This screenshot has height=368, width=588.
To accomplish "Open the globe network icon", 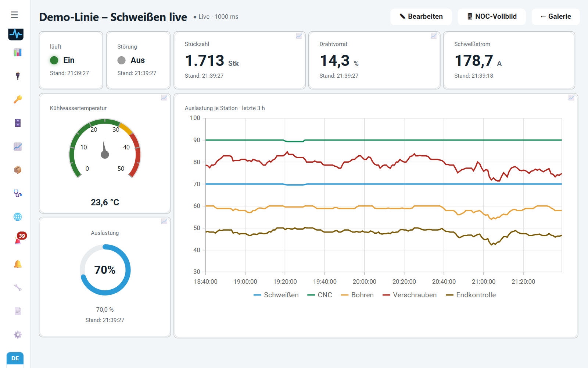I will (x=18, y=217).
